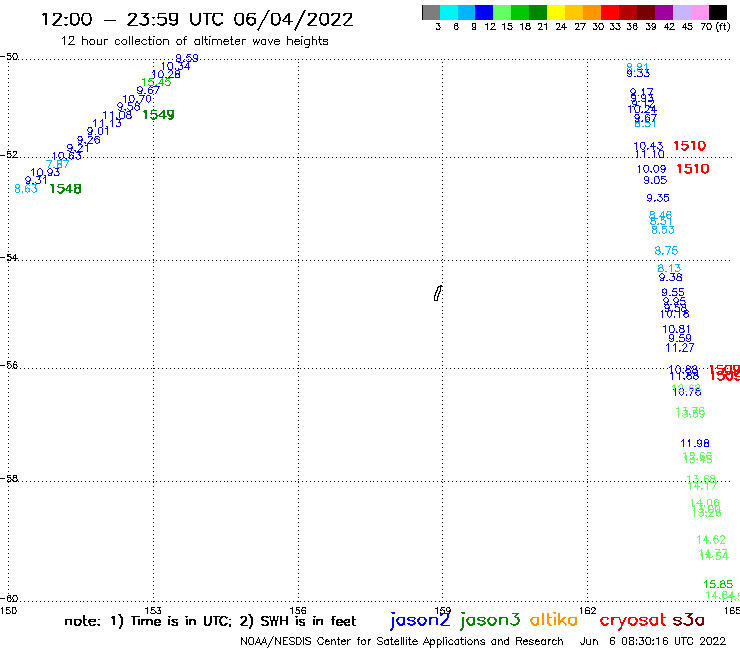The width and height of the screenshot is (740, 650).
Task: Click the jason2 satellite legend label
Action: (x=420, y=620)
